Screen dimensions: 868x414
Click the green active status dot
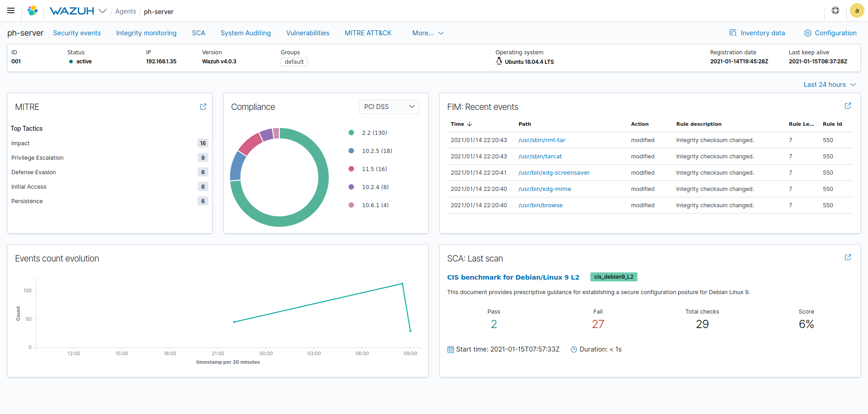(x=71, y=62)
